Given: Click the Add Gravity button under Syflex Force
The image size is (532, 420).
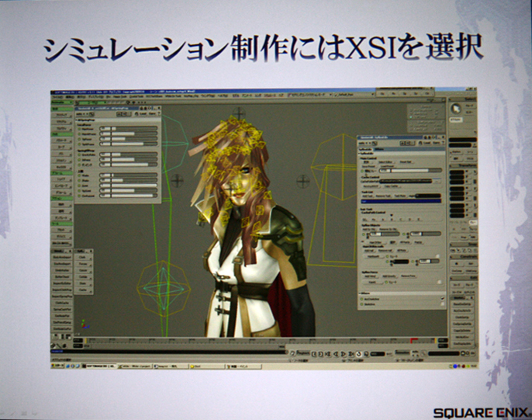Looking at the screenshot, I should [x=389, y=276].
